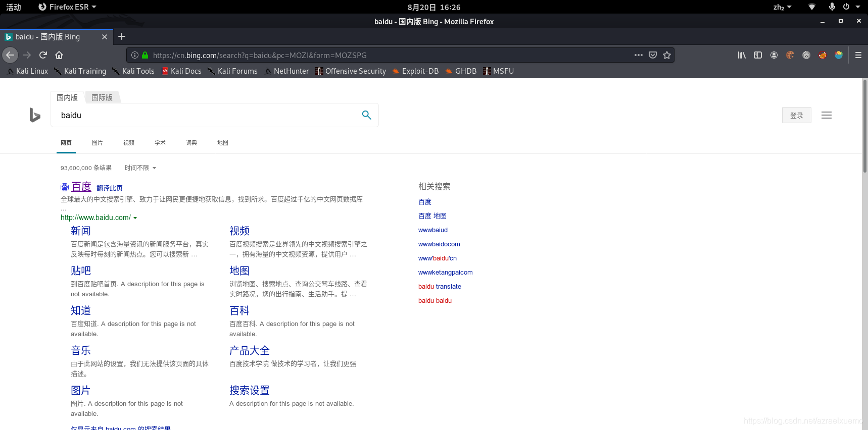
Task: Reload the current page
Action: coord(43,55)
